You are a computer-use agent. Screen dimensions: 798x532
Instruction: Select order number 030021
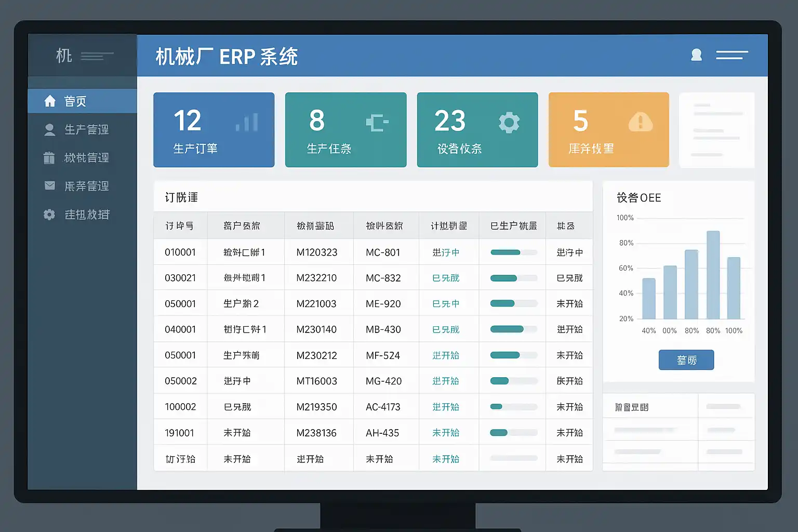[180, 278]
